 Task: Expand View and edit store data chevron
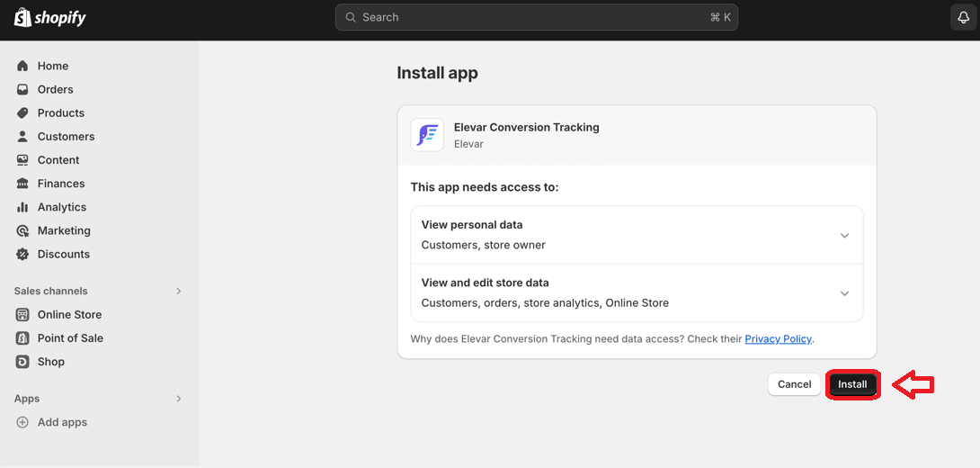tap(844, 293)
